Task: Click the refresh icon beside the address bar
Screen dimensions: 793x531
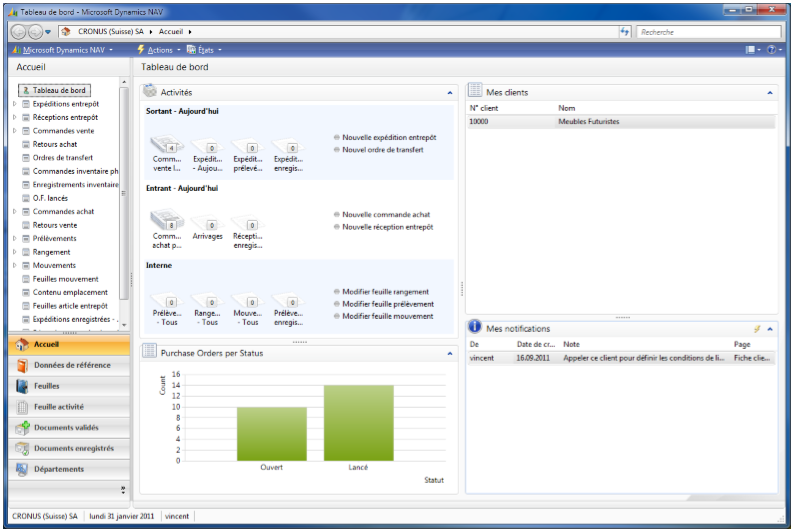Action: pyautogui.click(x=625, y=32)
